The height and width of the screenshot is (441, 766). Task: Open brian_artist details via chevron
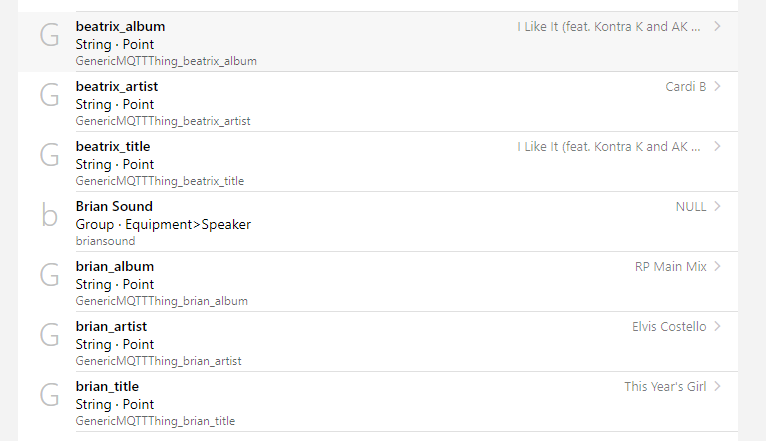pos(718,327)
